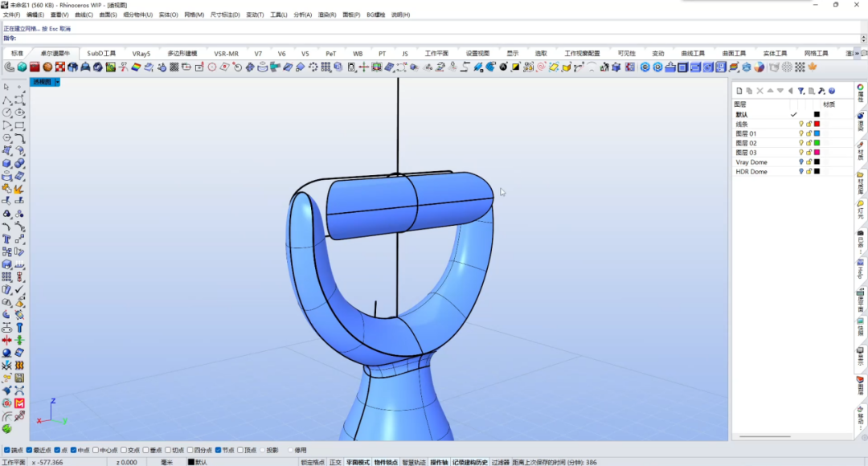
Task: Click the pink spiral icon in toolbar
Action: pos(541,67)
